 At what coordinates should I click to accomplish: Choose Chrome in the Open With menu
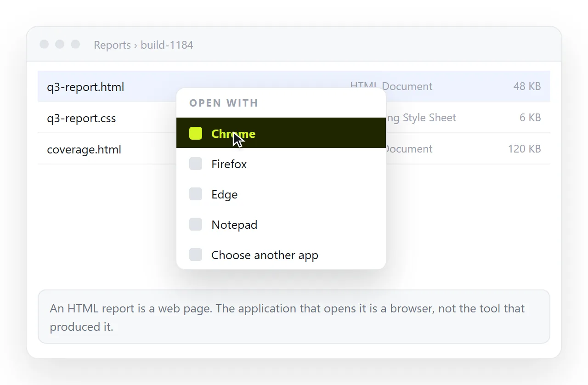tap(281, 133)
